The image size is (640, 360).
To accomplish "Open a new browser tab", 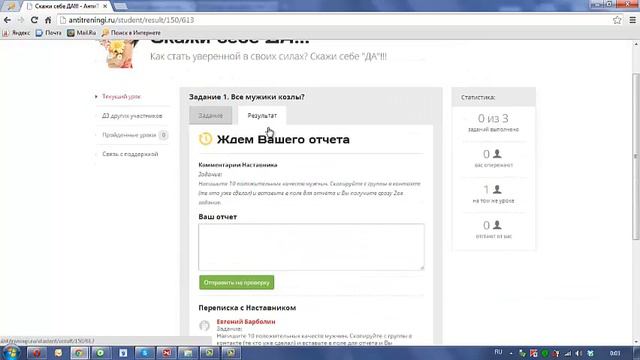I will 120,6.
